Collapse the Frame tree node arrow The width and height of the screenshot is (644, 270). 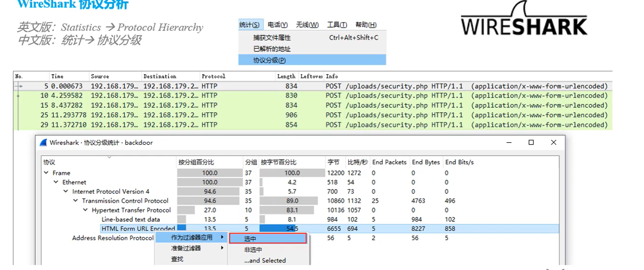coord(46,172)
